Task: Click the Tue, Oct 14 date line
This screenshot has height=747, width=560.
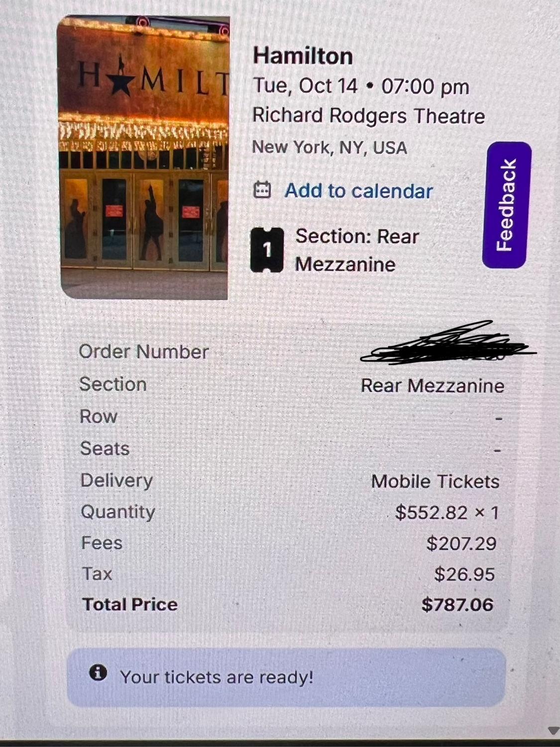Action: (361, 86)
